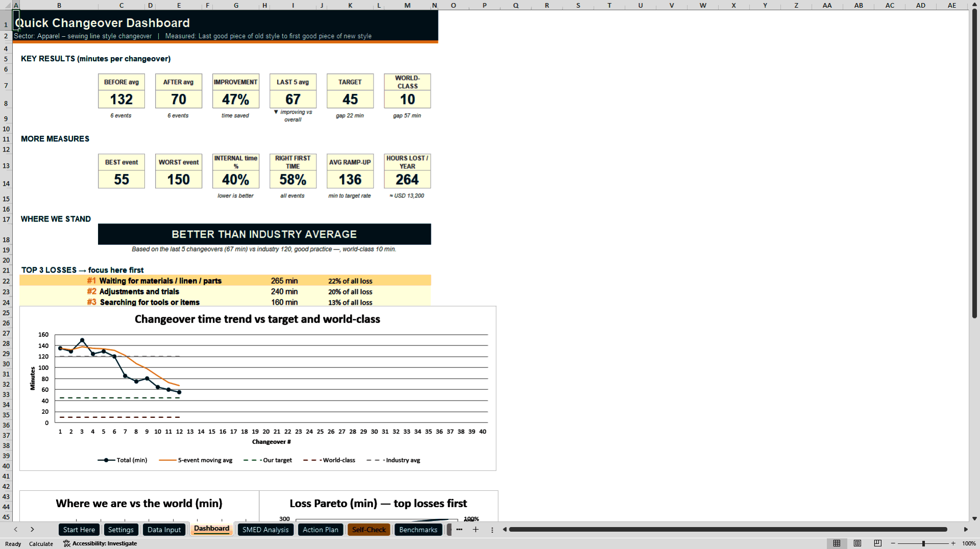Open Accessibility: Investigate status item
This screenshot has height=549, width=980.
point(100,543)
